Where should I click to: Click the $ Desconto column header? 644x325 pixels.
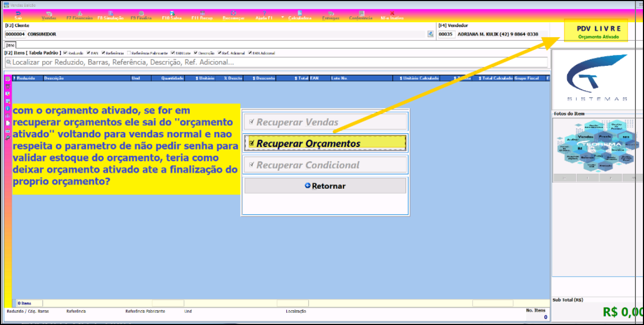point(260,78)
